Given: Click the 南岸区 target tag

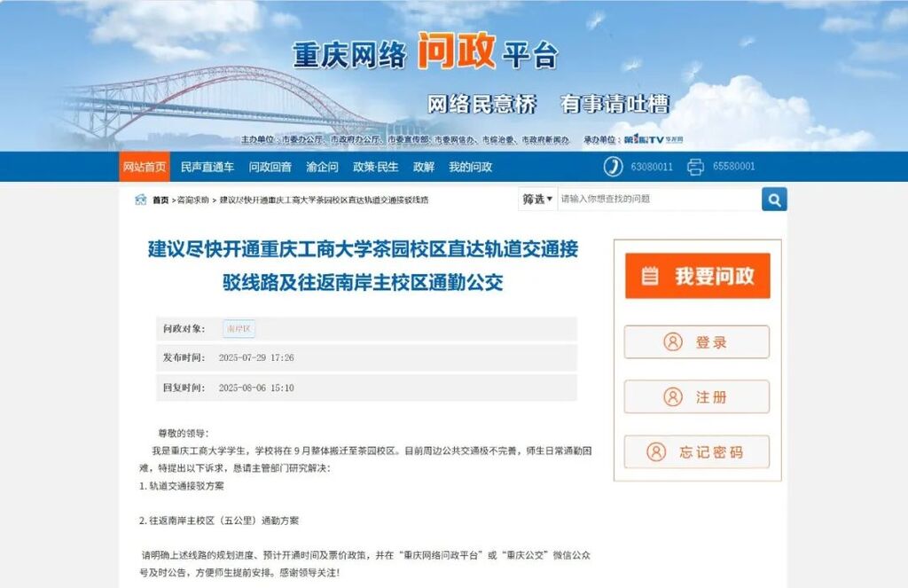Looking at the screenshot, I should 239,329.
